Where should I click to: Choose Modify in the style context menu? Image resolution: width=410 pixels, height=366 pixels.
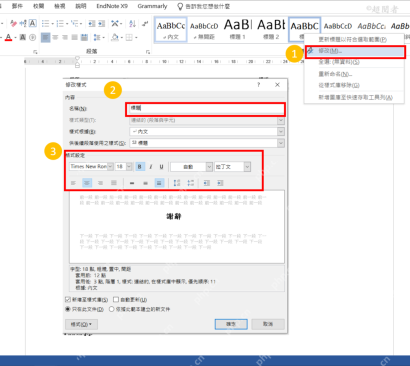(x=355, y=51)
